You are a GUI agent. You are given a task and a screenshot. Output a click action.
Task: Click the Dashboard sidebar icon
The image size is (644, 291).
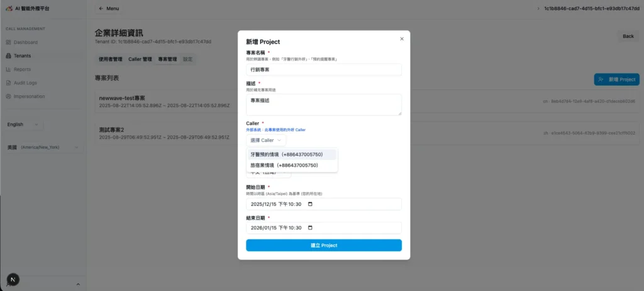click(8, 42)
